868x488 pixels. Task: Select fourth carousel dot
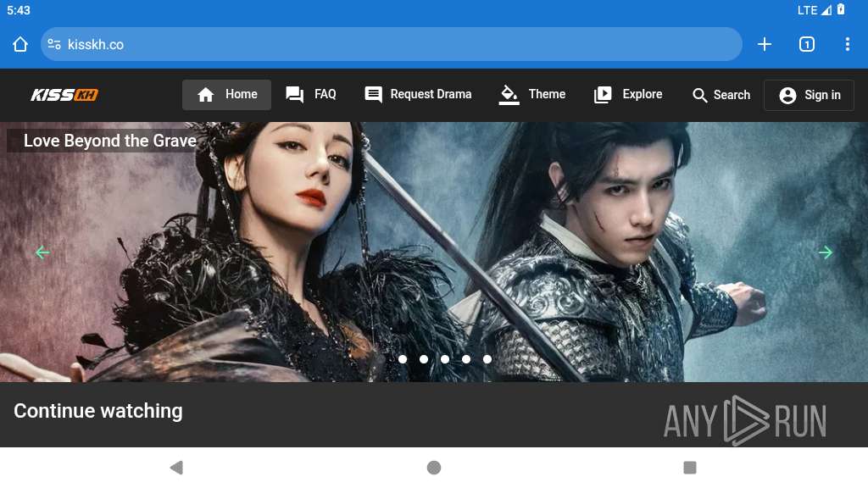pos(466,359)
